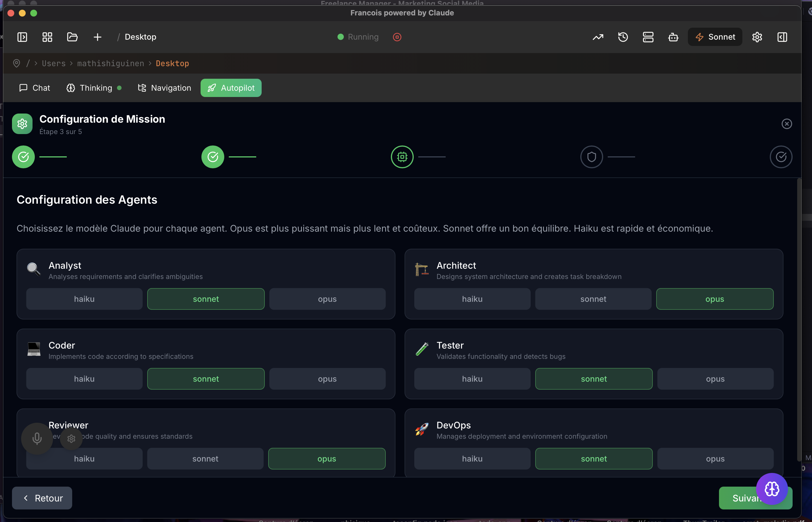
Task: Select sonnet model for the Reviewer agent
Action: pos(205,458)
